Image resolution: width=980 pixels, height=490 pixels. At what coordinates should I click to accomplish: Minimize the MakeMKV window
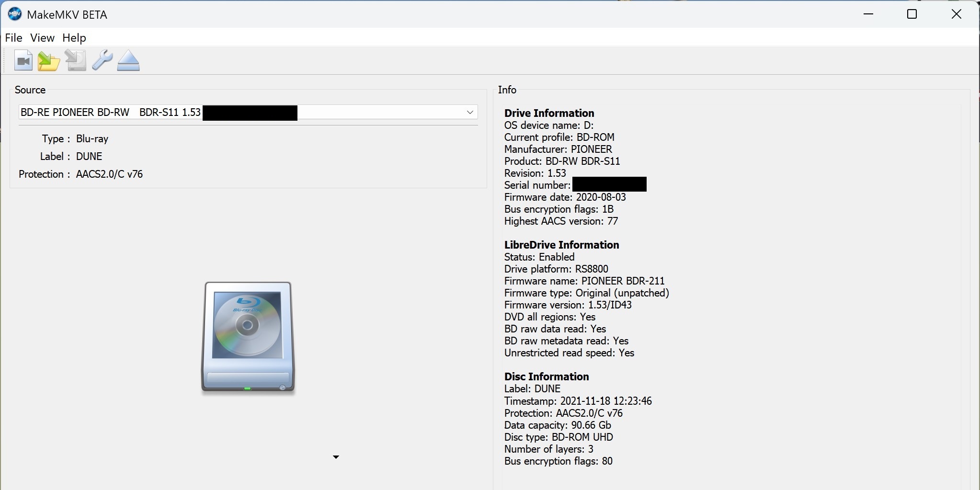click(868, 14)
